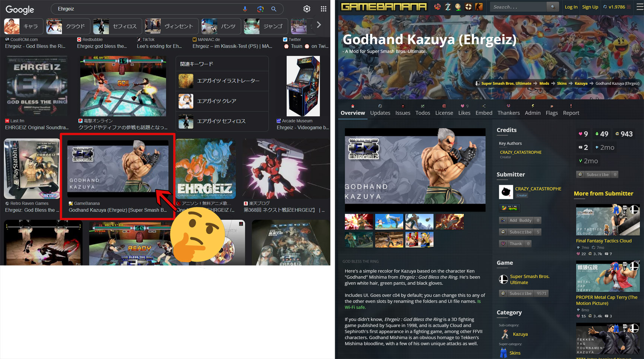
Task: Open the Todos tab
Action: (423, 110)
